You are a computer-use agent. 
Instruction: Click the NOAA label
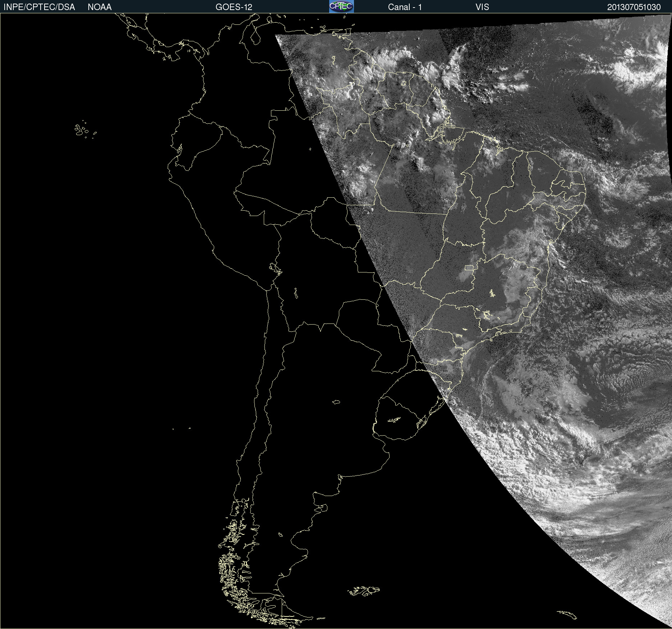[100, 7]
